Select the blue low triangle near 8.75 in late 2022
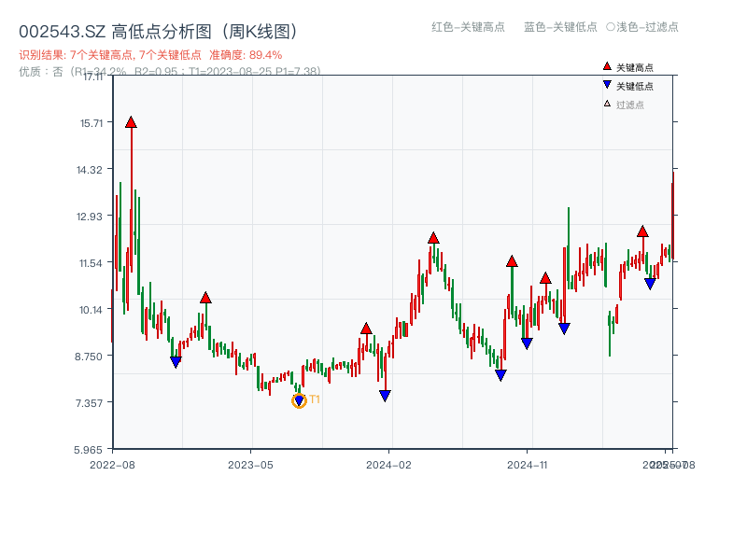The image size is (747, 560). (176, 362)
